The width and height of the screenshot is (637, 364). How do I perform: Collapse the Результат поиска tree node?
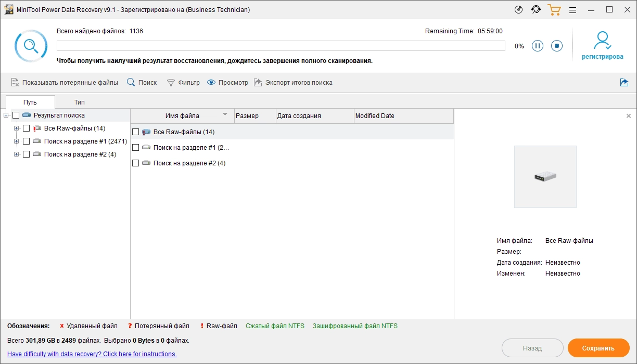click(6, 115)
